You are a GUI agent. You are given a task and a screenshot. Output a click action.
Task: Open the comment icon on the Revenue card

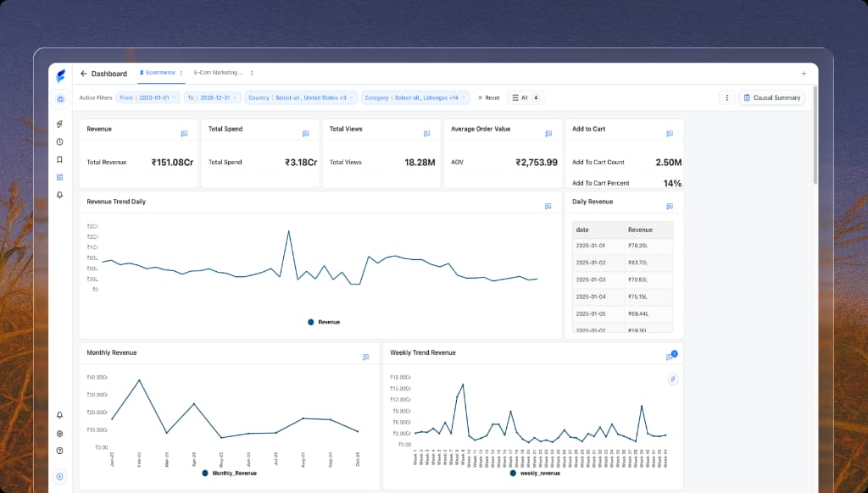coord(182,133)
